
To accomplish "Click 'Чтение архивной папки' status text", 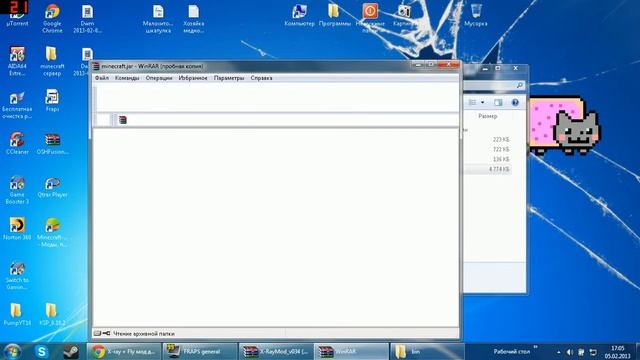I will click(x=144, y=333).
